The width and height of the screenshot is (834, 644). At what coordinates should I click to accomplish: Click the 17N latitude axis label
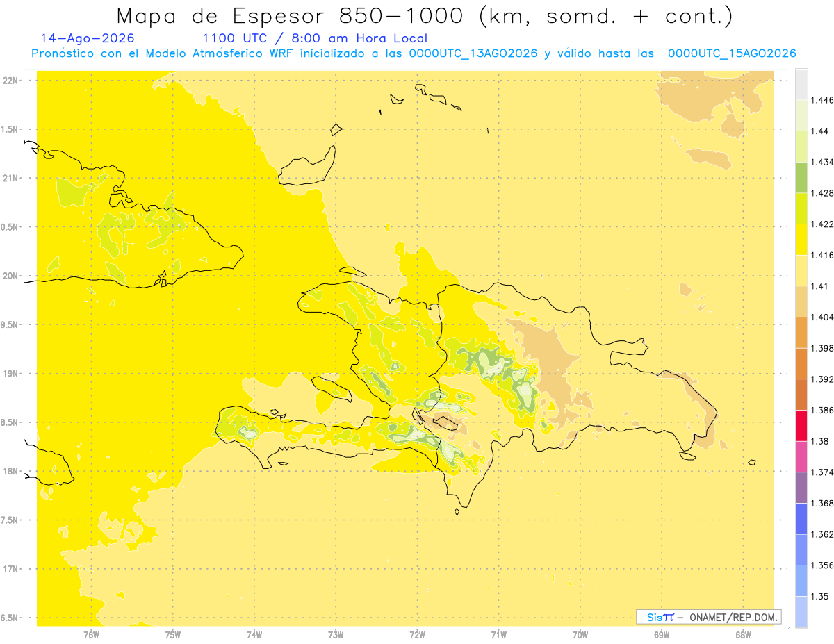pyautogui.click(x=11, y=570)
